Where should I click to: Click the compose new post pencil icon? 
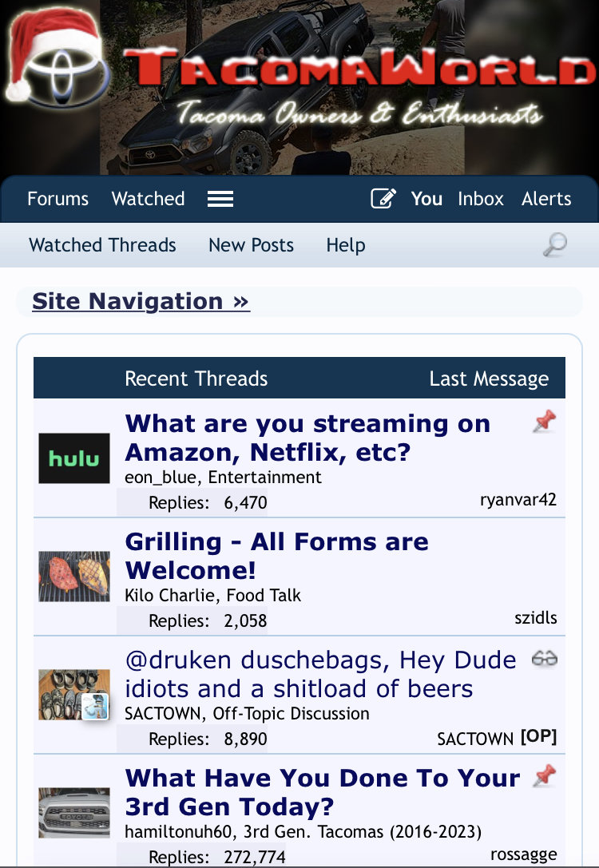[383, 198]
